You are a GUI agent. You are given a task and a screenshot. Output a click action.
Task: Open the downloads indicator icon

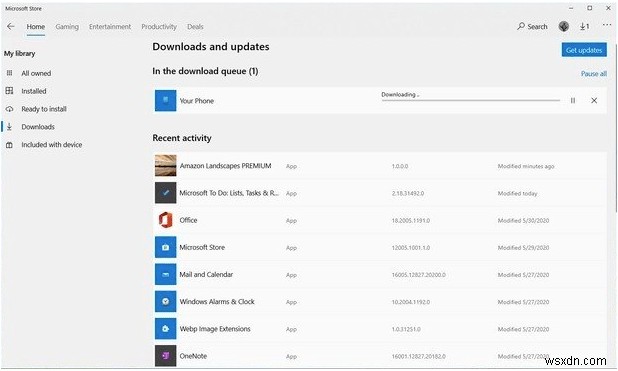[x=584, y=26]
